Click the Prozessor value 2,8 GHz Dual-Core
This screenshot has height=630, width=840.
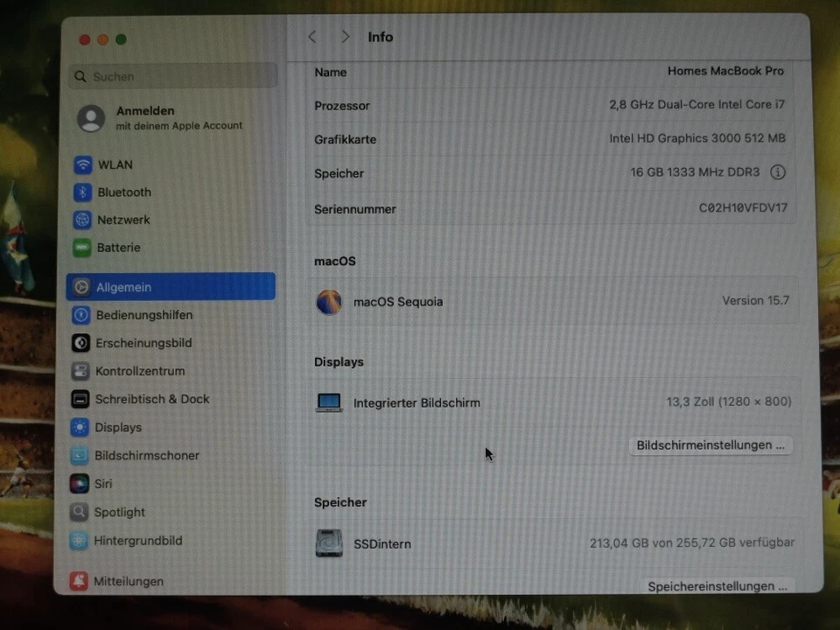[696, 104]
